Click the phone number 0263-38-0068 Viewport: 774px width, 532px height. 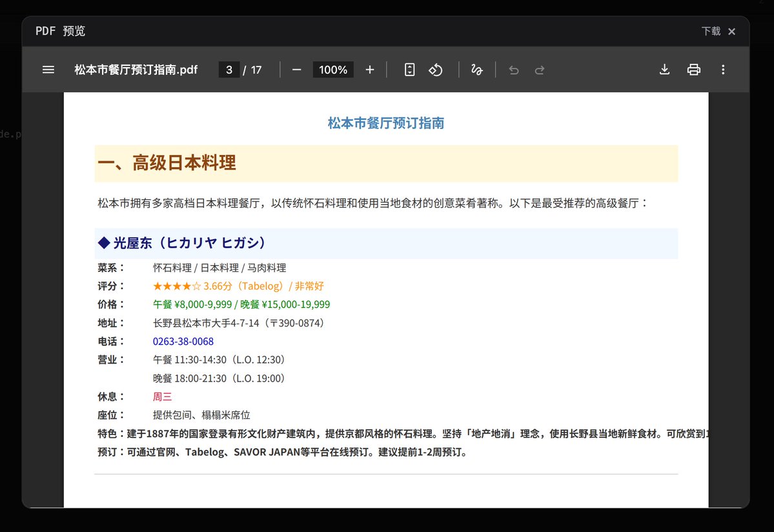pyautogui.click(x=183, y=341)
